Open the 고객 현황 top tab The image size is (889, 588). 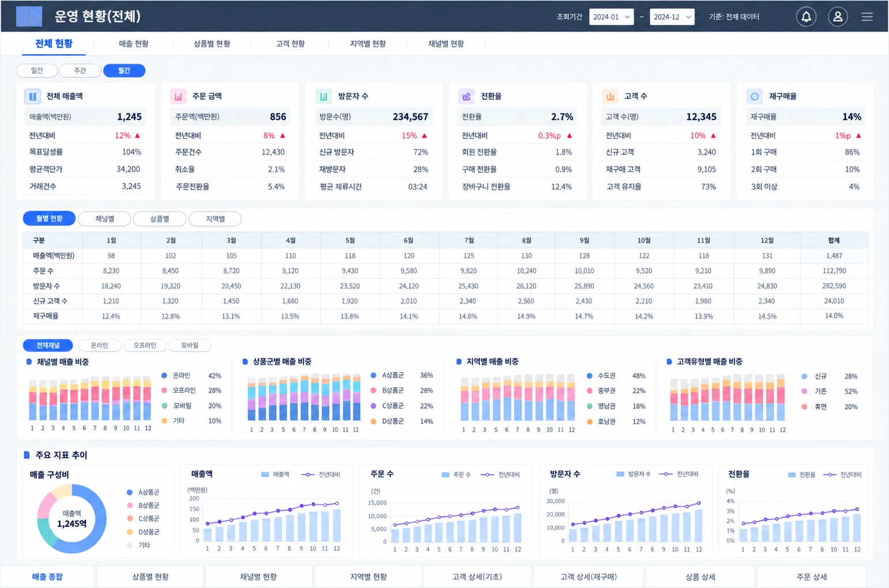(x=290, y=44)
